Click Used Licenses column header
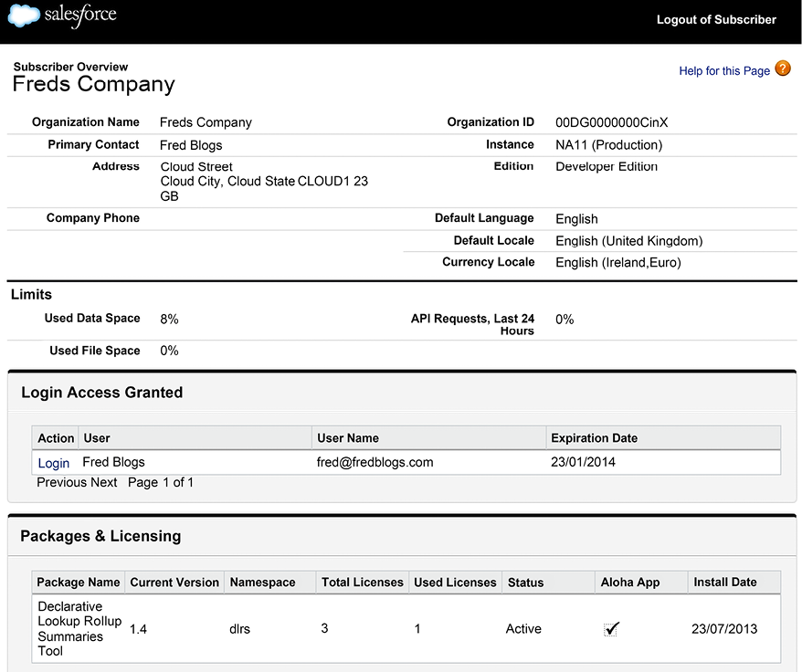 (x=455, y=582)
